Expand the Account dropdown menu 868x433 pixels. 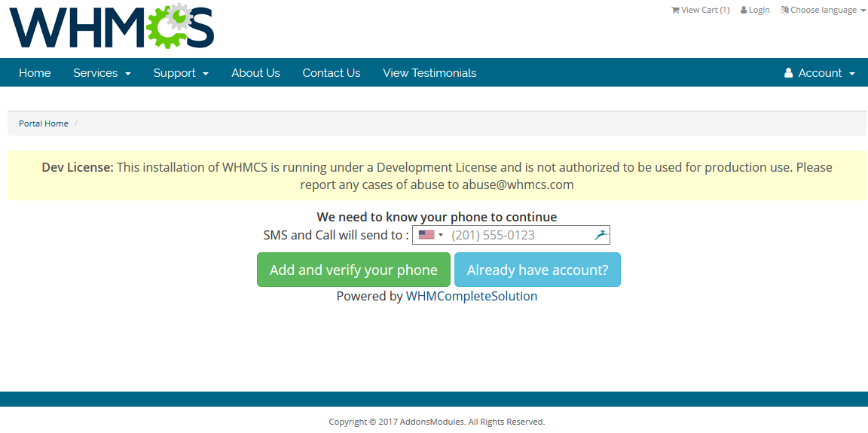pos(820,73)
